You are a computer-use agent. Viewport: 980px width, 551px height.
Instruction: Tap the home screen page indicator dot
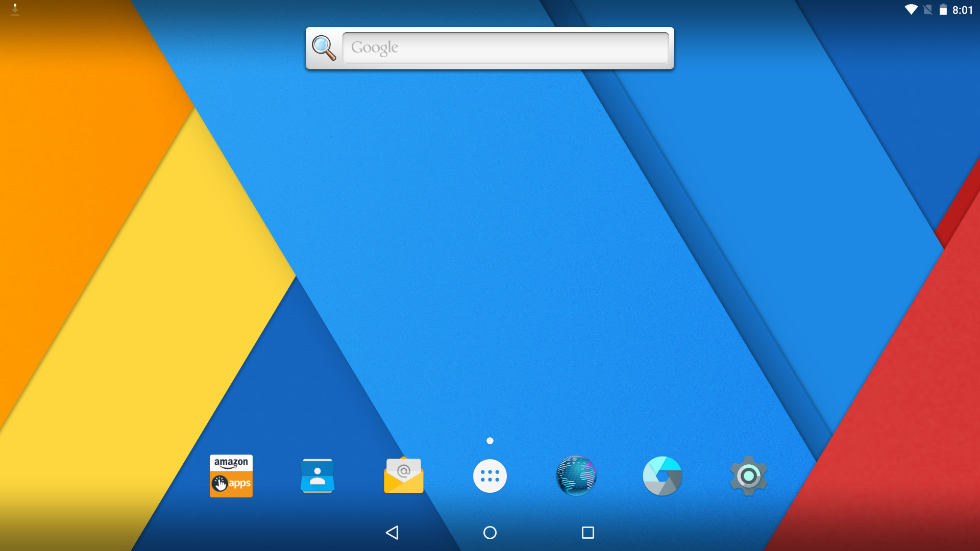[490, 441]
